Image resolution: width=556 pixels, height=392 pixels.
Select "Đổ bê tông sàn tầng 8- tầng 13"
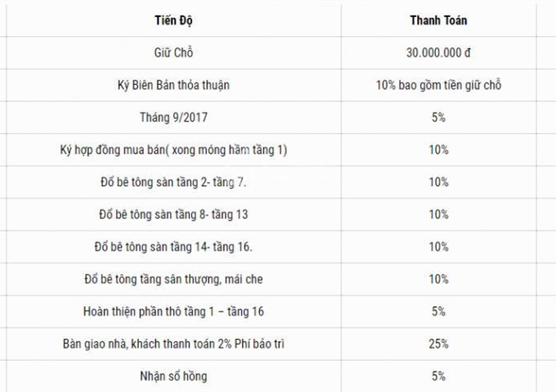[x=173, y=215]
